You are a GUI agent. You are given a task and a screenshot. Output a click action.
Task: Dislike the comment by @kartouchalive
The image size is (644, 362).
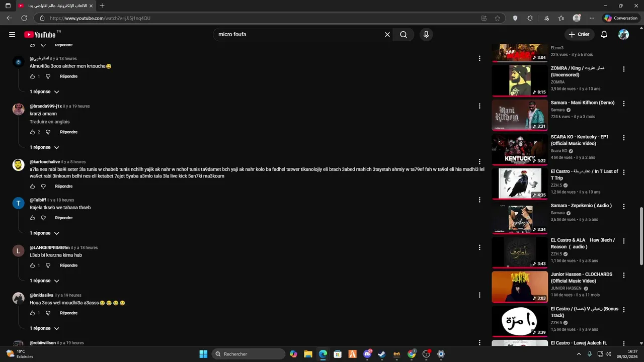43,187
